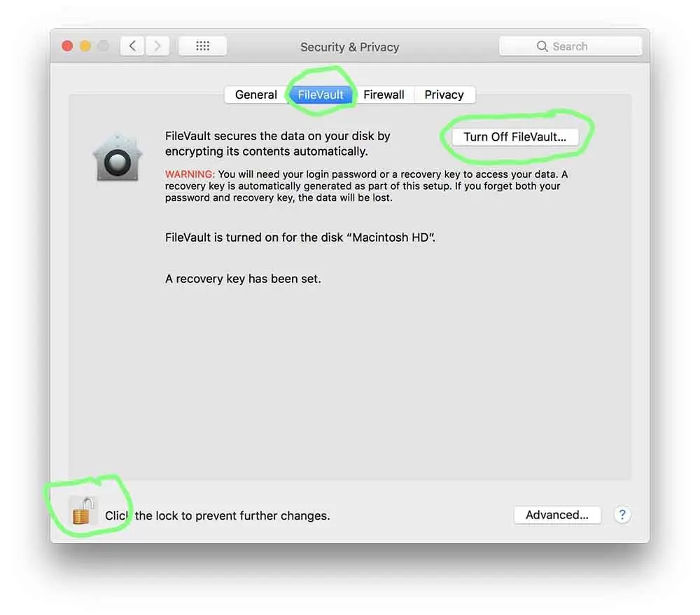Image resolution: width=700 pixels, height=615 pixels.
Task: Click the red WARNING label text
Action: [x=190, y=174]
